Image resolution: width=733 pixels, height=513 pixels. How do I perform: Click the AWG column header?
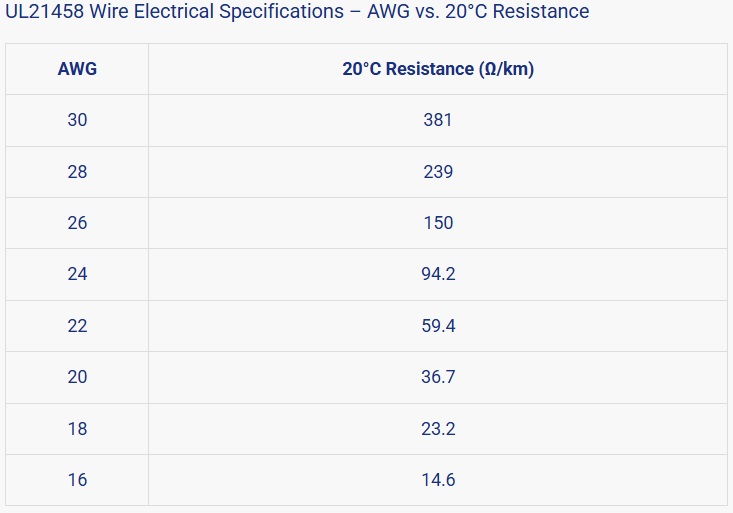click(77, 69)
